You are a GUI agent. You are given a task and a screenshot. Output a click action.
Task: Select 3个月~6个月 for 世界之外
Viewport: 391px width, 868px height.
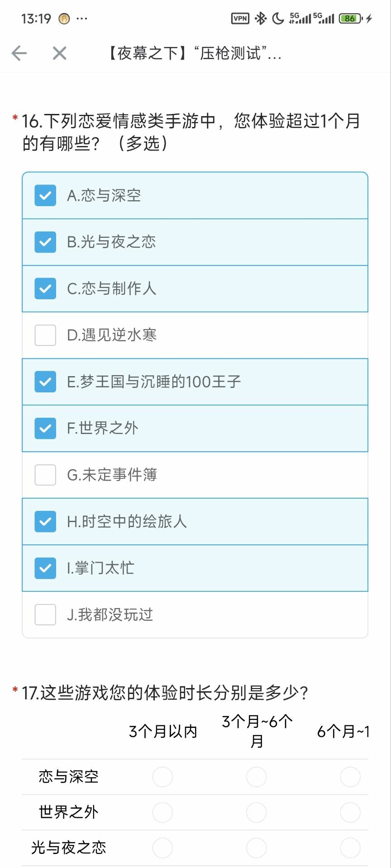tap(256, 812)
